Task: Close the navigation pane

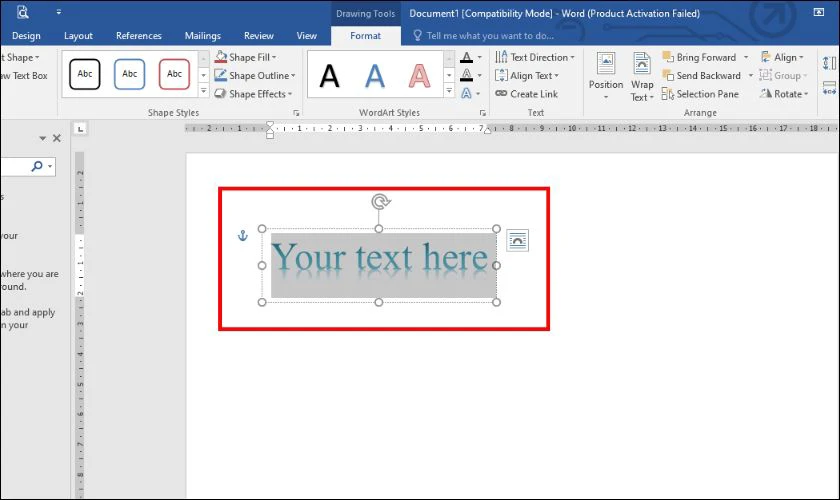Action: [57, 138]
